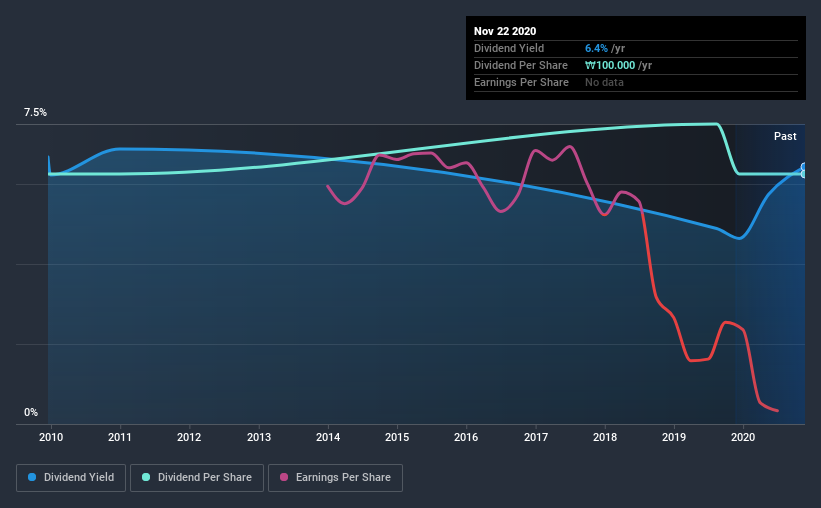Toggle the Dividend Yield legend button
The image size is (821, 508).
71,478
